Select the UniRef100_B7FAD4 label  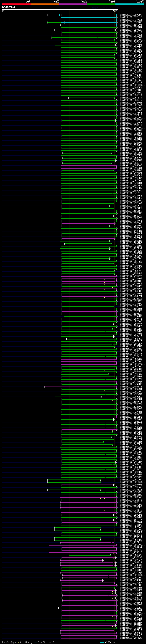tap(131, 377)
